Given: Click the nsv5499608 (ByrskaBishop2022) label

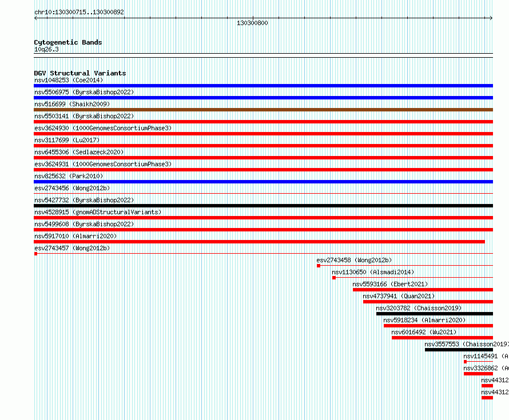Looking at the screenshot, I should 84,224.
